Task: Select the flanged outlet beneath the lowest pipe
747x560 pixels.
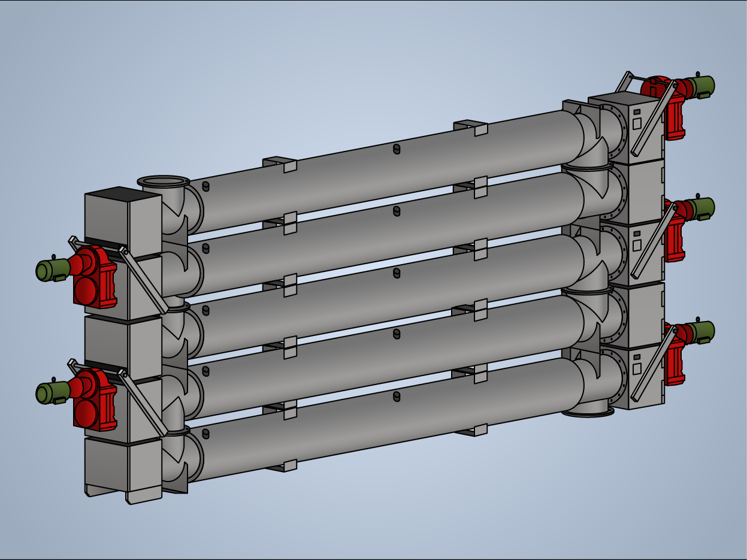Action: click(x=588, y=411)
